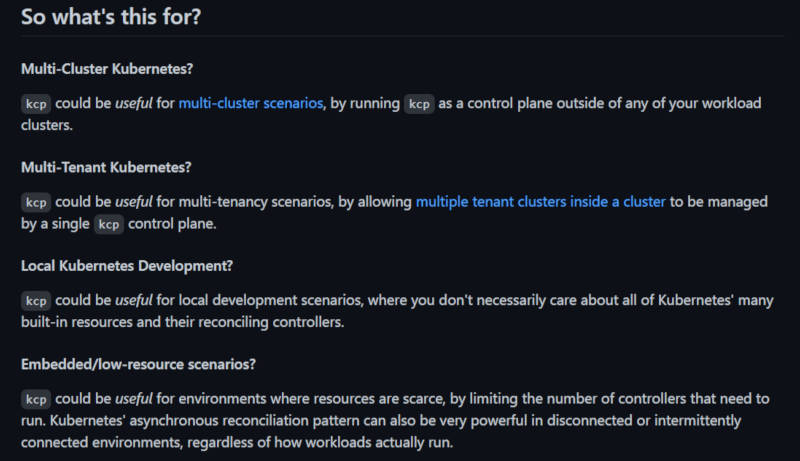This screenshot has width=800, height=461.
Task: Click the kcp badge before "control plane."
Action: pyautogui.click(x=109, y=224)
